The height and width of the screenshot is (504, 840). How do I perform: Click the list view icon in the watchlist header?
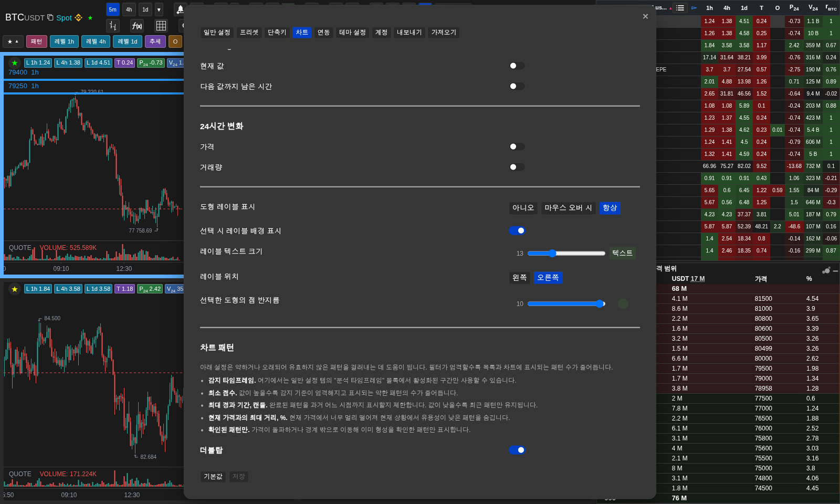click(x=680, y=8)
